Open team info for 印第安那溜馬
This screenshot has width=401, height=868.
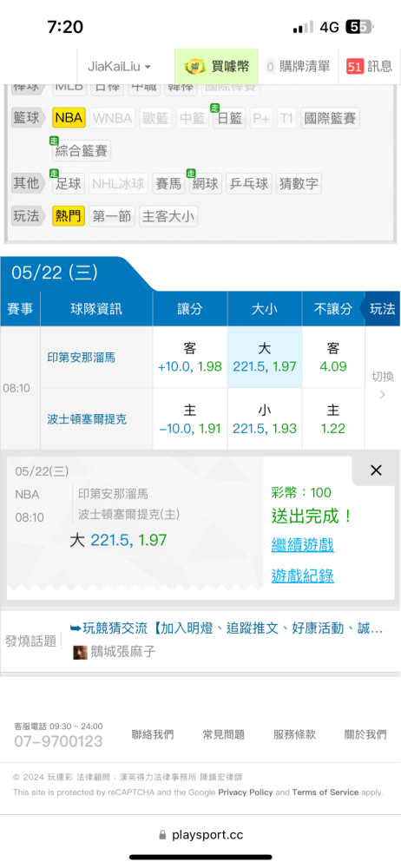pyautogui.click(x=82, y=357)
